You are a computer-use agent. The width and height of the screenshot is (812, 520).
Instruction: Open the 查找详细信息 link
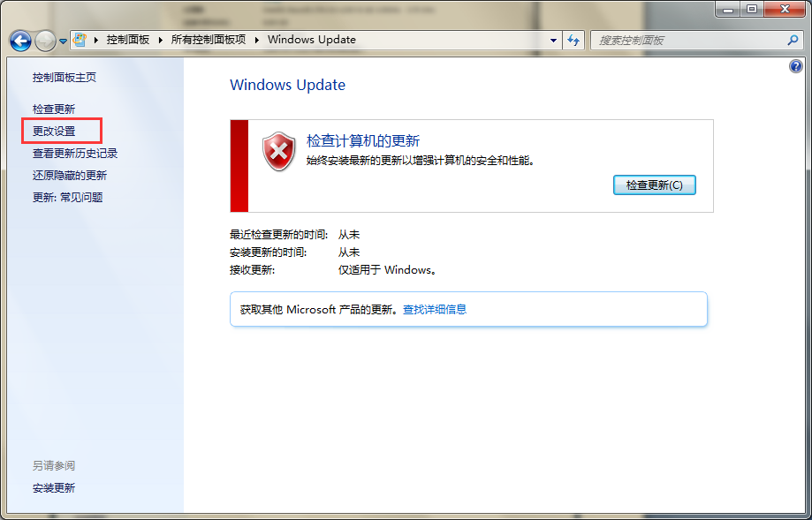[x=435, y=309]
